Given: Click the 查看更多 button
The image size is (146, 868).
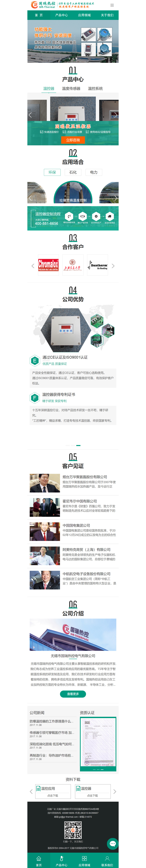Looking at the screenshot, I should (x=73, y=694).
